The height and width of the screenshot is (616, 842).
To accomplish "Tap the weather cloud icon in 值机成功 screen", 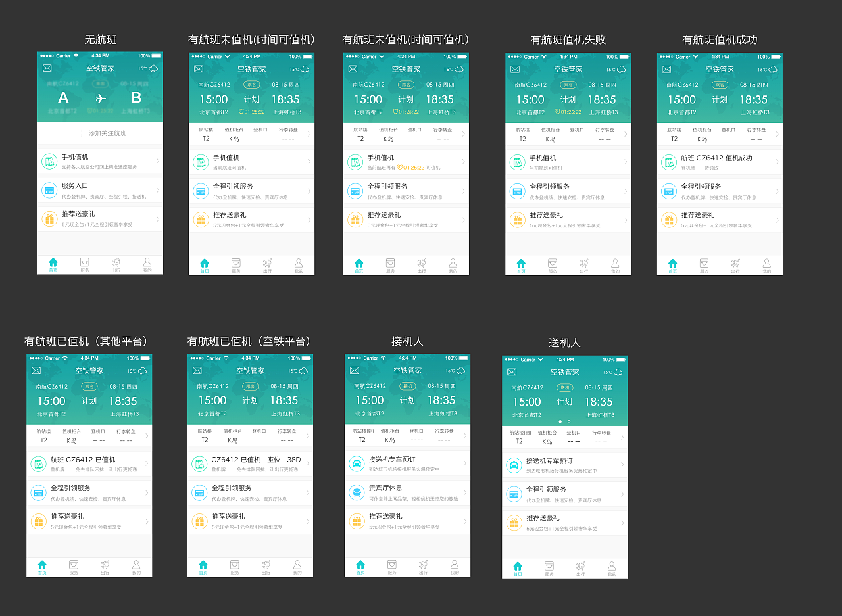I will point(772,69).
